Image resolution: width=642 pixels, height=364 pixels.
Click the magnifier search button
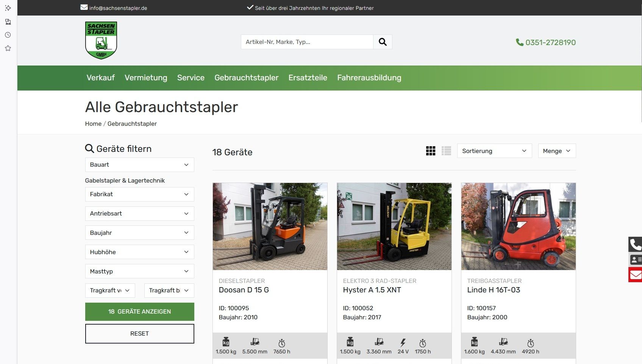click(x=383, y=42)
